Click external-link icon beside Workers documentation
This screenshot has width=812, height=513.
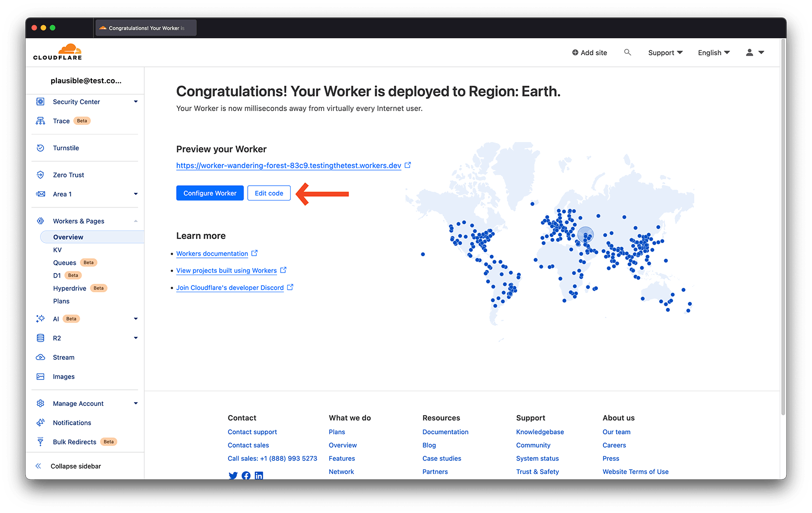coord(254,253)
